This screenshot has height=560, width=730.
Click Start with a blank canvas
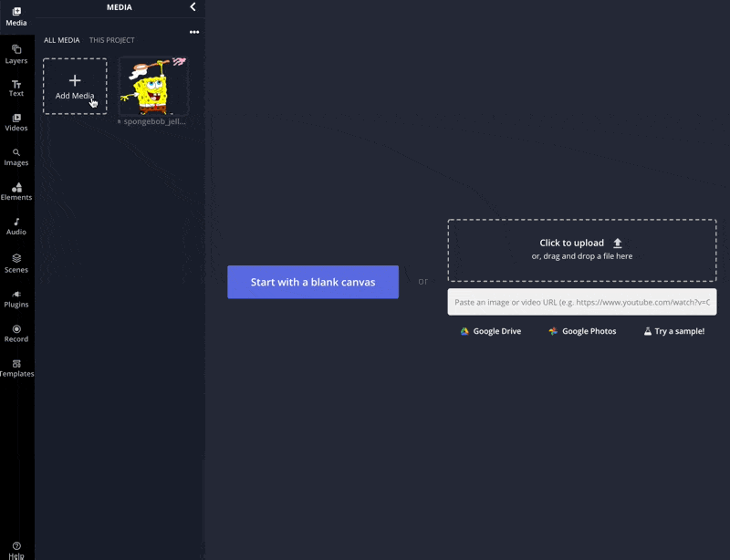313,282
